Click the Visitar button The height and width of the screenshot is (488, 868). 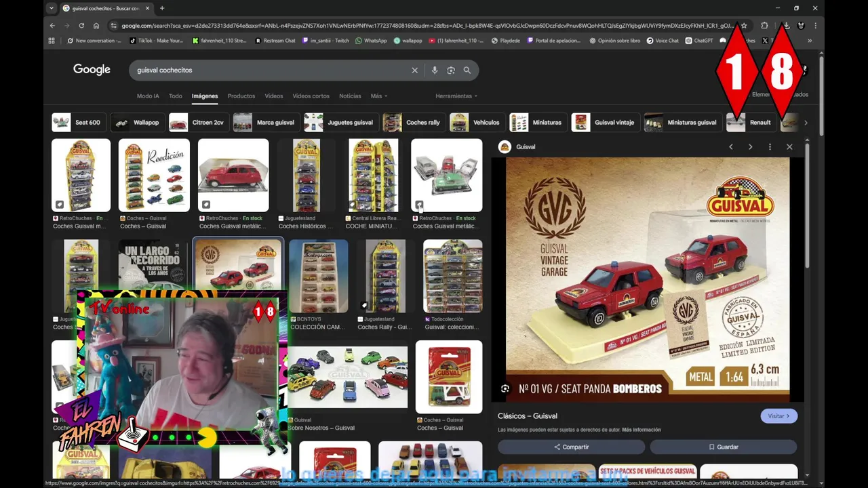pyautogui.click(x=778, y=416)
